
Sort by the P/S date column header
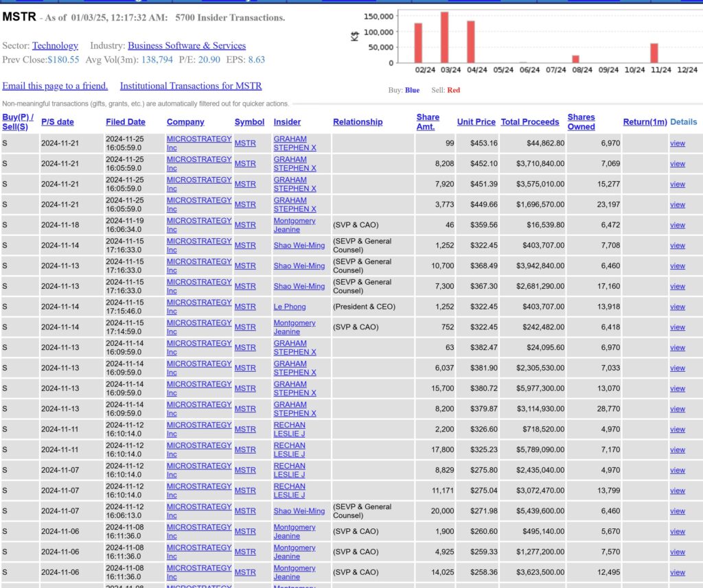click(58, 122)
